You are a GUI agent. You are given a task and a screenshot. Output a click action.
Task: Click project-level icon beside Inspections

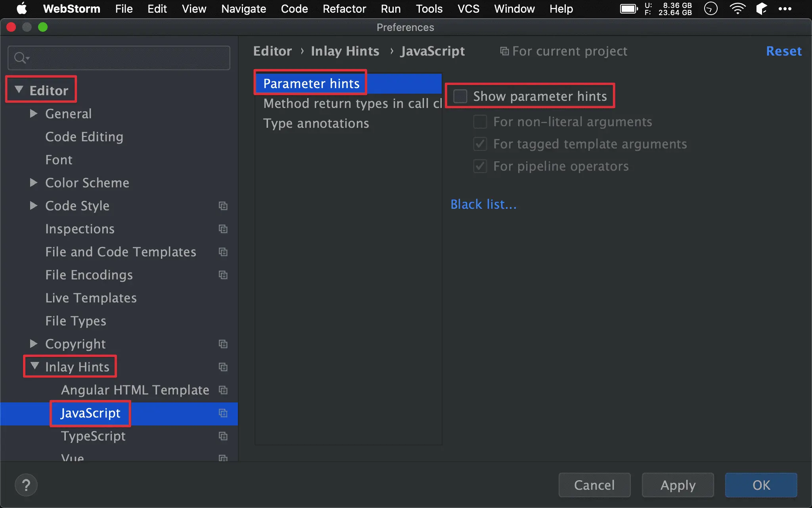(223, 229)
